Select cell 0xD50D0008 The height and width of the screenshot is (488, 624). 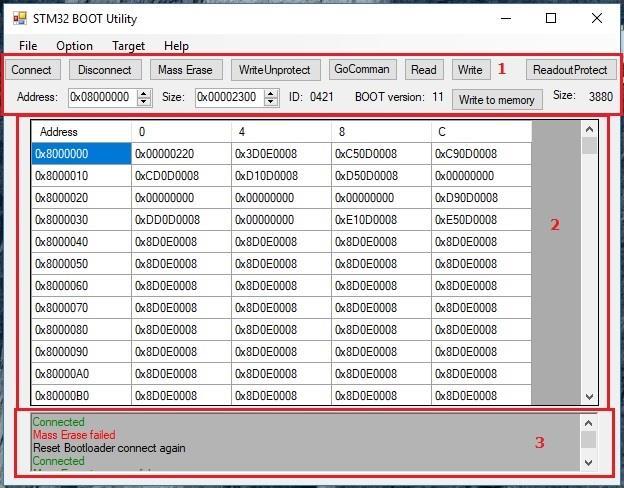(382, 176)
